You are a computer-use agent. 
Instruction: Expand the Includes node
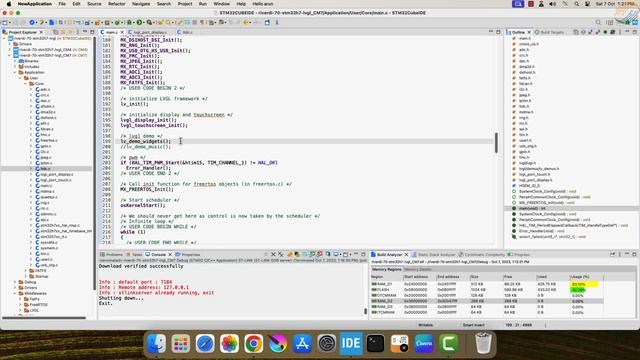pyautogui.click(x=15, y=67)
